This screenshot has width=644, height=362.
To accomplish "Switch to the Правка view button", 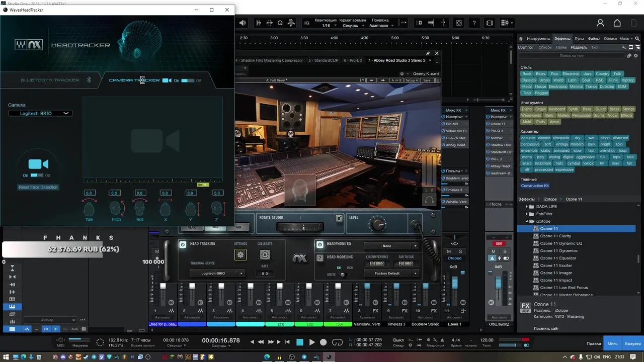I will (x=594, y=343).
